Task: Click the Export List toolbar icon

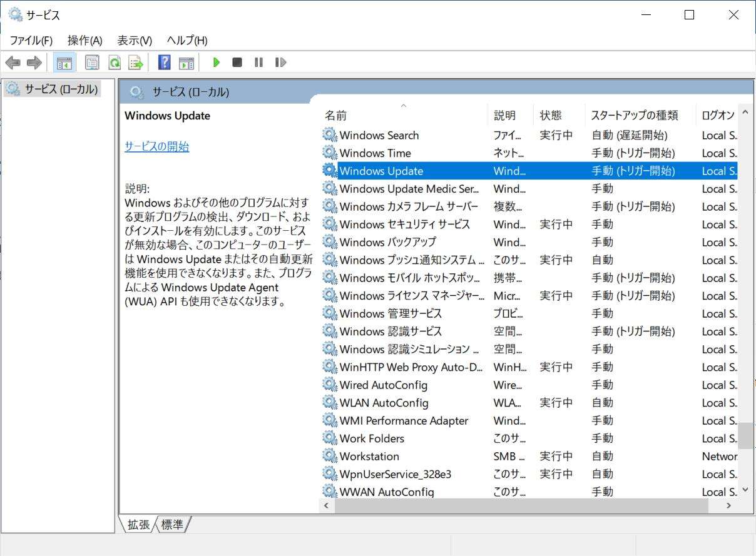Action: tap(136, 63)
